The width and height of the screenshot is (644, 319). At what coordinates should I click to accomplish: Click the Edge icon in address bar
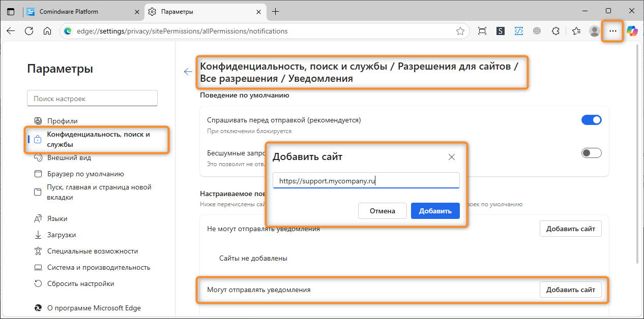pyautogui.click(x=68, y=31)
